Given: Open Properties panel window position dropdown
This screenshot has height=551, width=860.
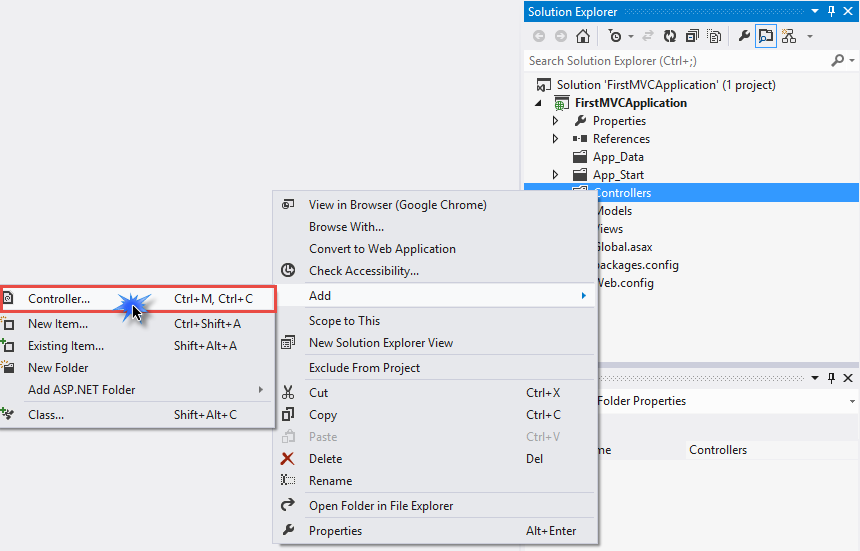Looking at the screenshot, I should (815, 378).
